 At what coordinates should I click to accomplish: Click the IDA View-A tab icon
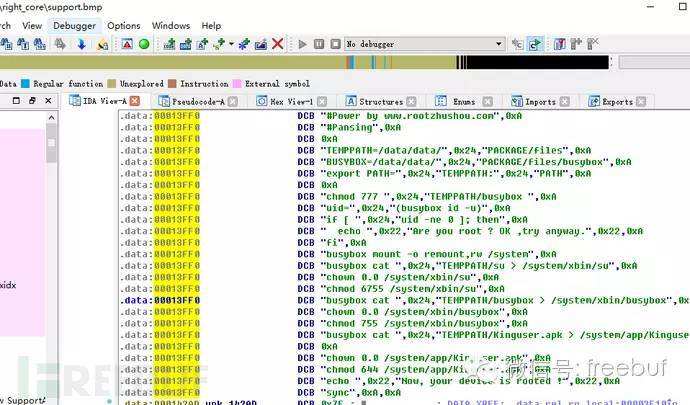click(x=75, y=101)
